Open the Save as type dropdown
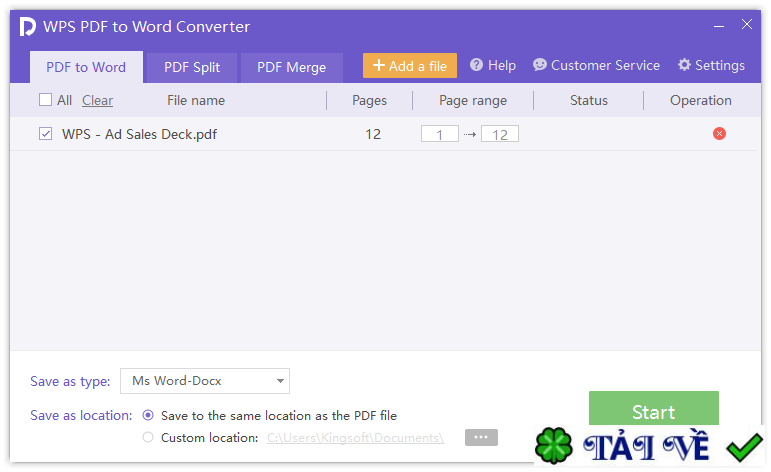The width and height of the screenshot is (771, 472). [x=205, y=381]
